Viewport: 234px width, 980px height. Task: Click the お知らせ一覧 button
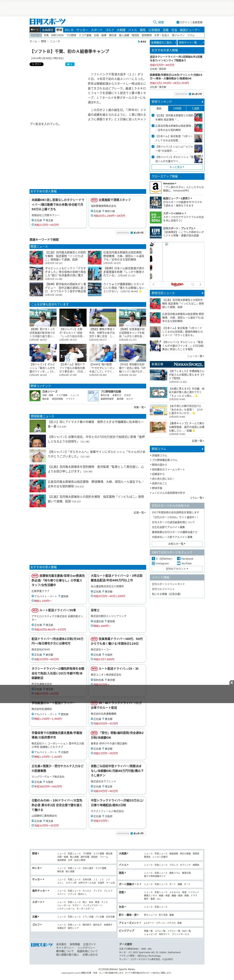[x=177, y=544]
